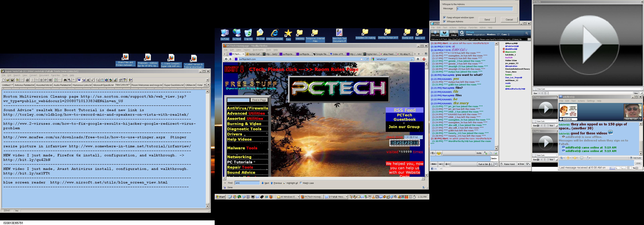Viewport: 644px width, 225px height.
Task: Open the AntiVirus/Firewalls link on PCTech page
Action: 247,108
